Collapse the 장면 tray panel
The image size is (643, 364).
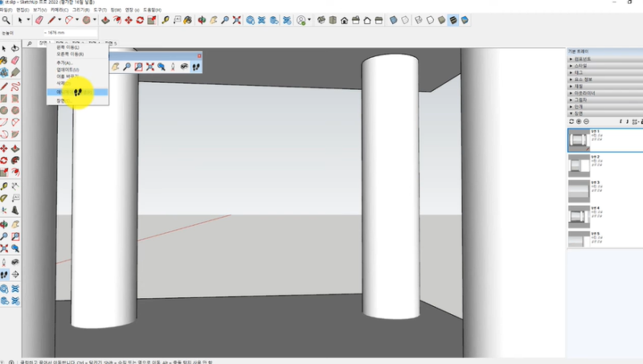[x=605, y=113]
